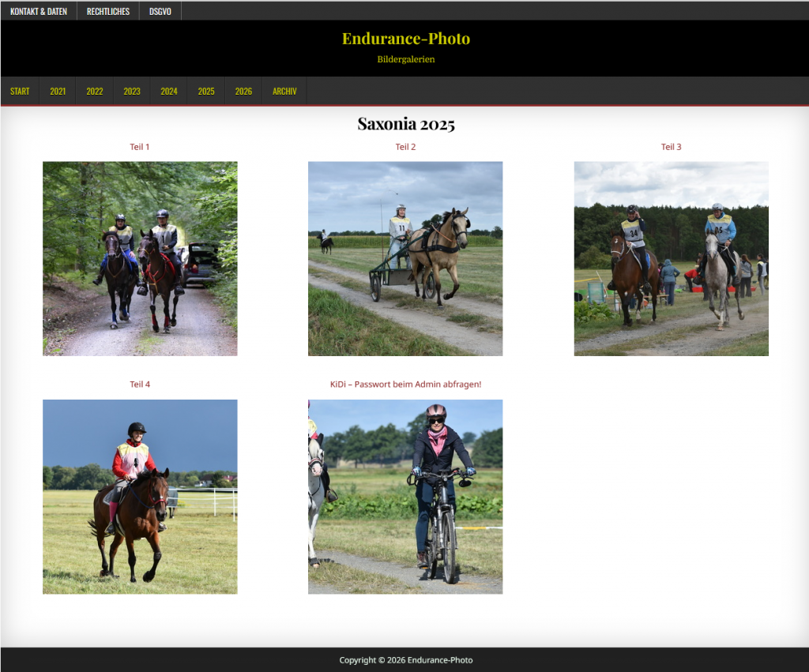The image size is (809, 672).
Task: Open the password-protected KiDi gallery link
Action: pyautogui.click(x=405, y=385)
